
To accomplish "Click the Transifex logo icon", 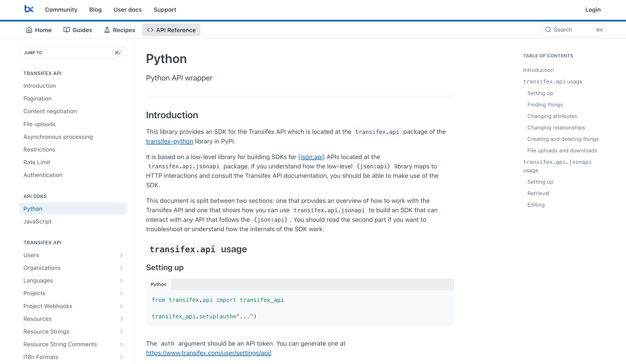I will [x=29, y=9].
